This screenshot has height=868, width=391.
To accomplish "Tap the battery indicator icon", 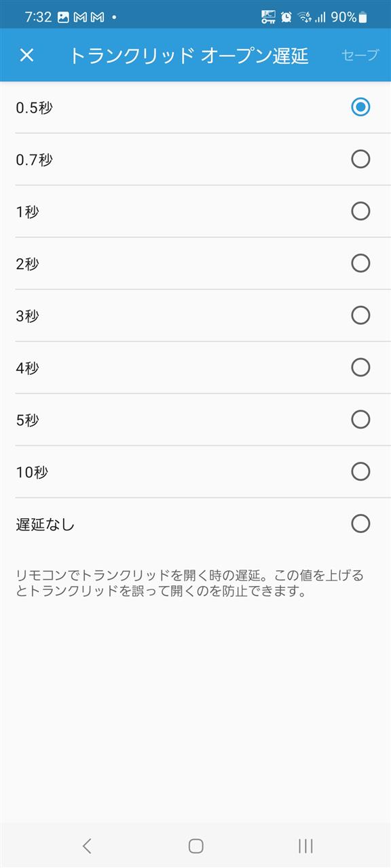I will click(362, 17).
